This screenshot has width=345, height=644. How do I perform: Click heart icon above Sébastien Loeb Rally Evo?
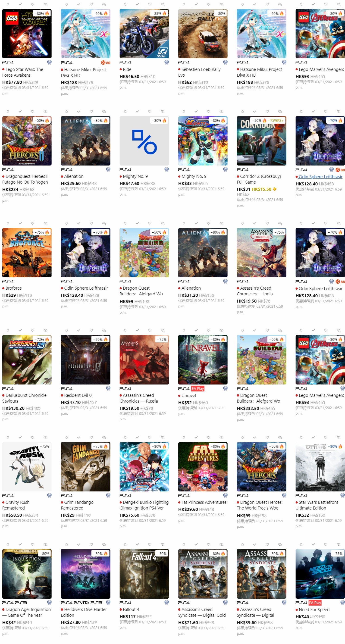coord(208,4)
